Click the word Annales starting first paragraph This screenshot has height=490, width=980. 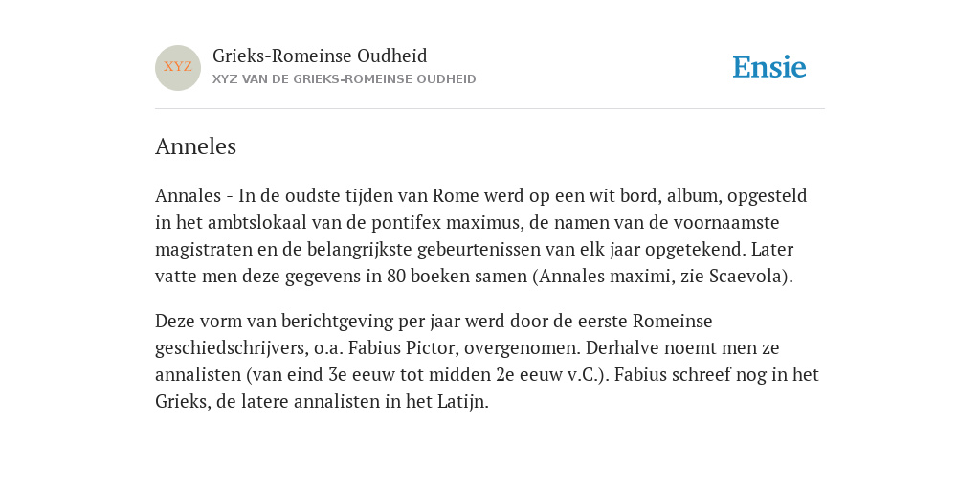[189, 195]
